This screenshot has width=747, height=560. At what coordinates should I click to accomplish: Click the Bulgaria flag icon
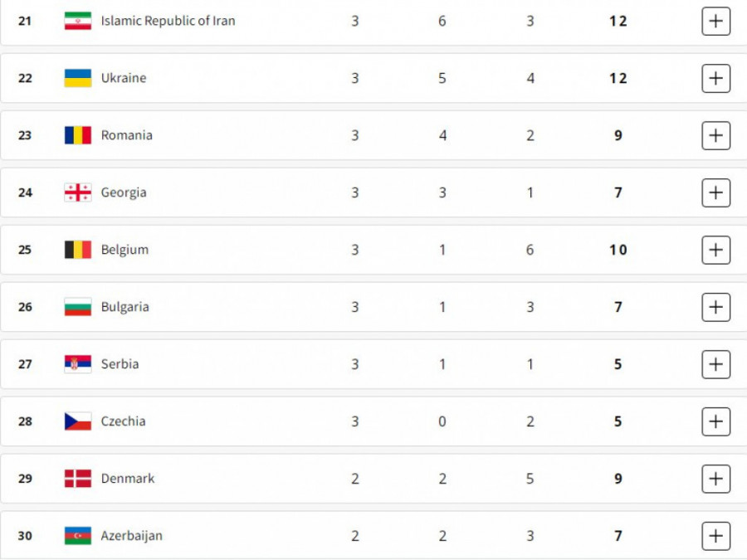pyautogui.click(x=78, y=307)
